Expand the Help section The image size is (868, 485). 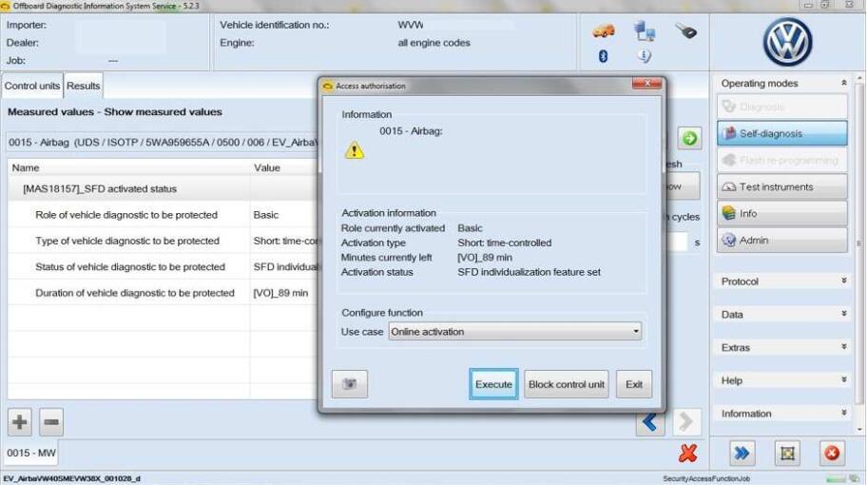[843, 380]
